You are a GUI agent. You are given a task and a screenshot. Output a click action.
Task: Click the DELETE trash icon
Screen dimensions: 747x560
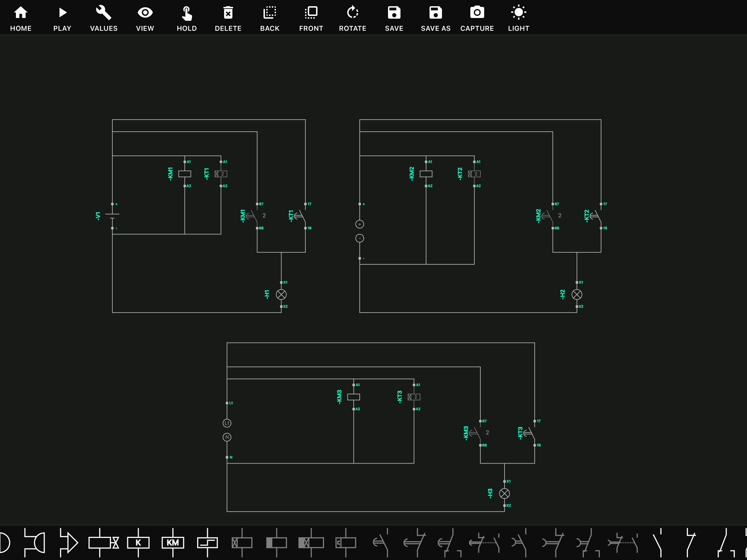(228, 18)
